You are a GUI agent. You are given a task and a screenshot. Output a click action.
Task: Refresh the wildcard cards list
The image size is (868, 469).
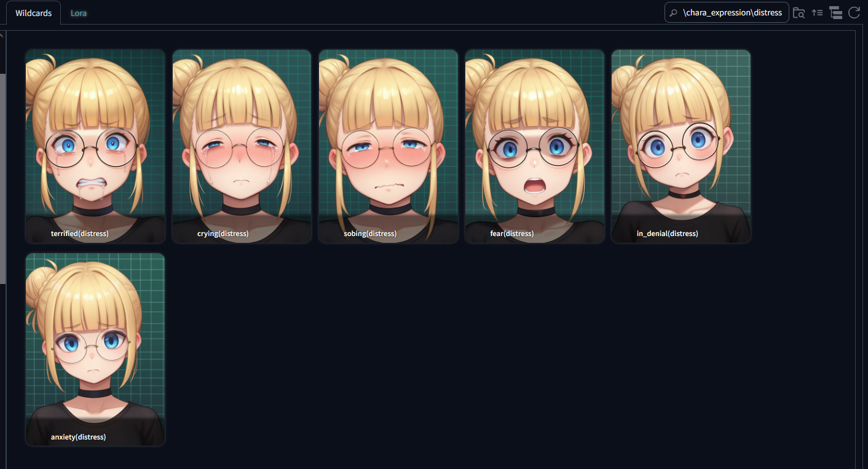point(854,12)
